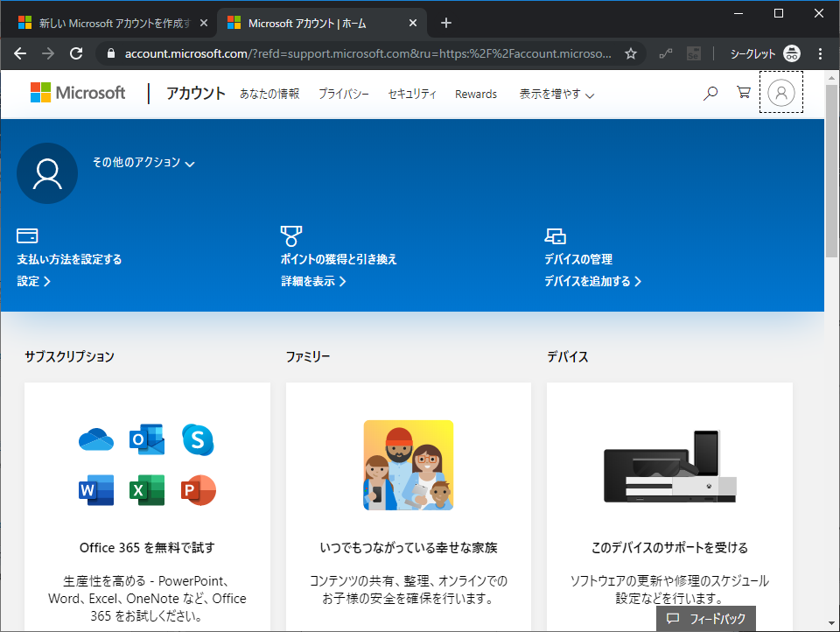Open the セキュリティ menu item
Viewport: 840px width, 632px height.
412,94
